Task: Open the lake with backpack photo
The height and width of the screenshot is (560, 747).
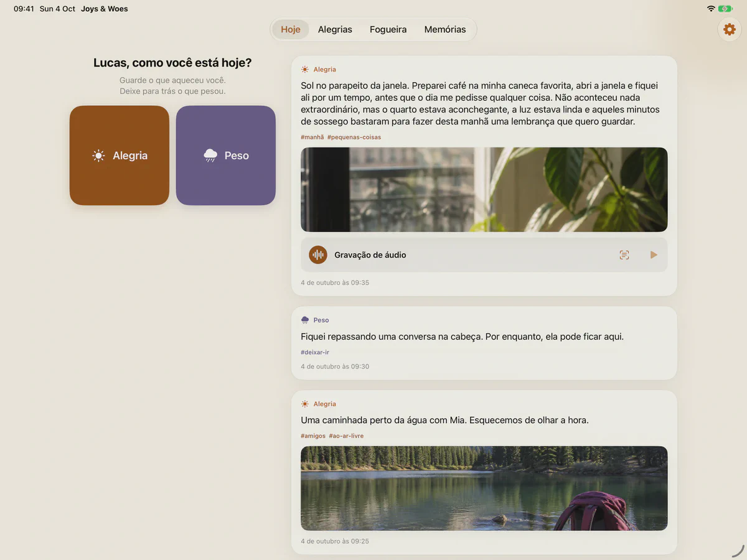Action: pyautogui.click(x=484, y=488)
